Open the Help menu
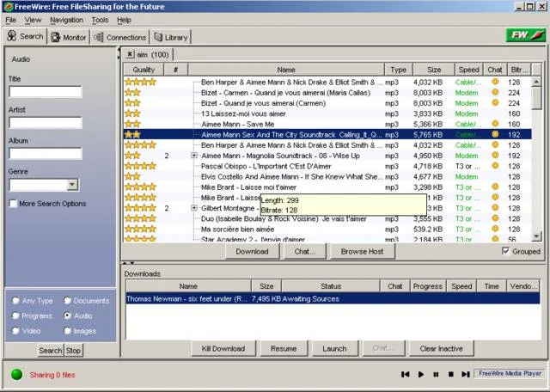Screen dimensions: 550x392 pyautogui.click(x=124, y=20)
